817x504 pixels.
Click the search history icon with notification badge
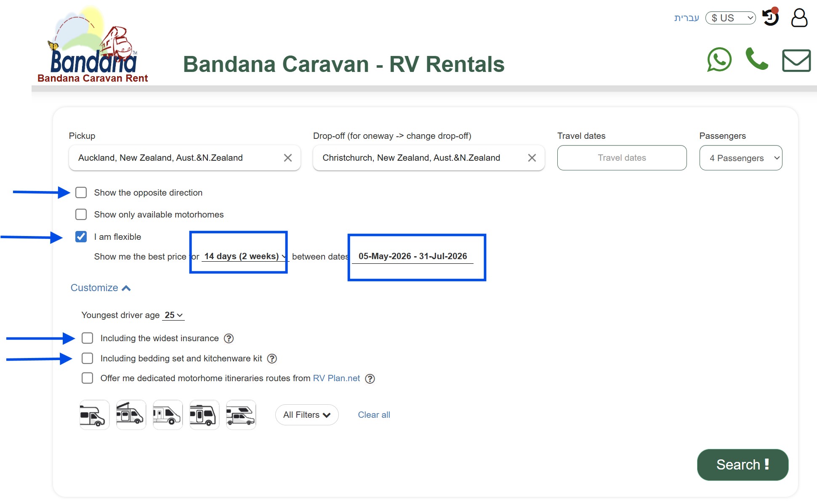pyautogui.click(x=771, y=18)
